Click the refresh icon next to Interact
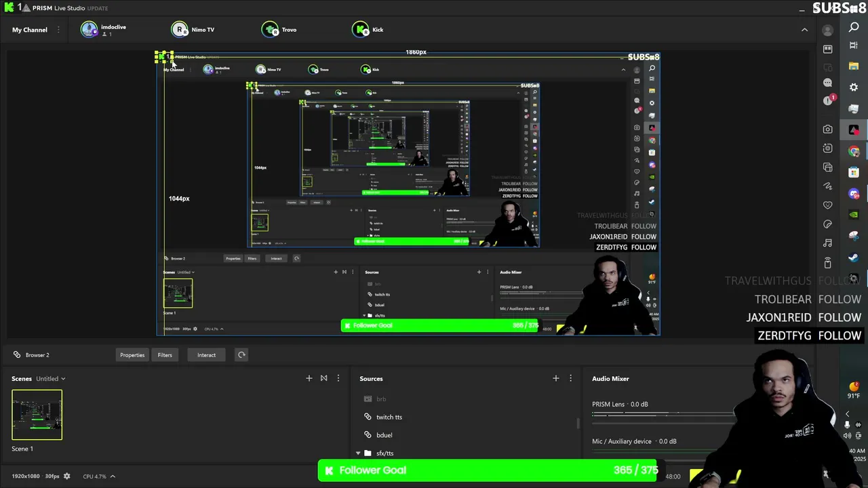Screen dimensions: 868x488 click(241, 354)
